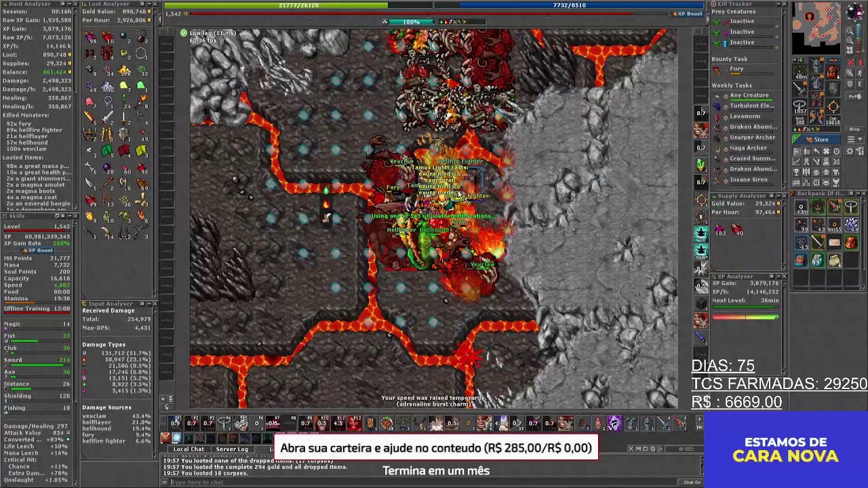Collapse the Skills panel

tap(70, 216)
